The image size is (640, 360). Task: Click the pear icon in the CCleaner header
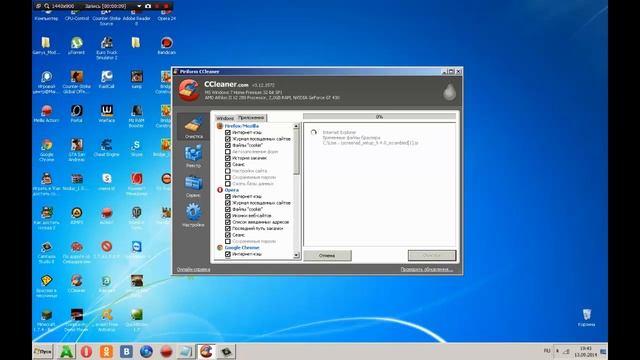click(x=449, y=92)
